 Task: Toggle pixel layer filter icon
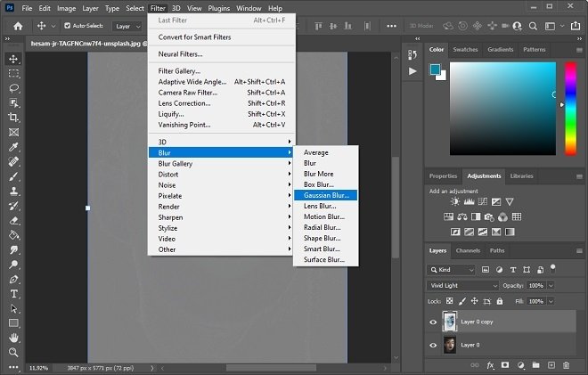point(486,269)
